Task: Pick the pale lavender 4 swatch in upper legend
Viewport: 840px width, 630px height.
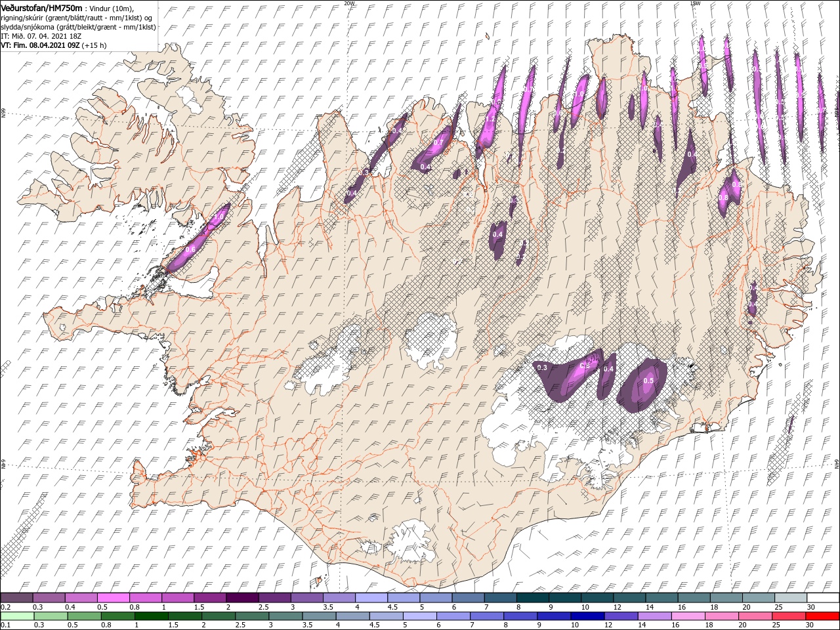Action: [x=371, y=598]
